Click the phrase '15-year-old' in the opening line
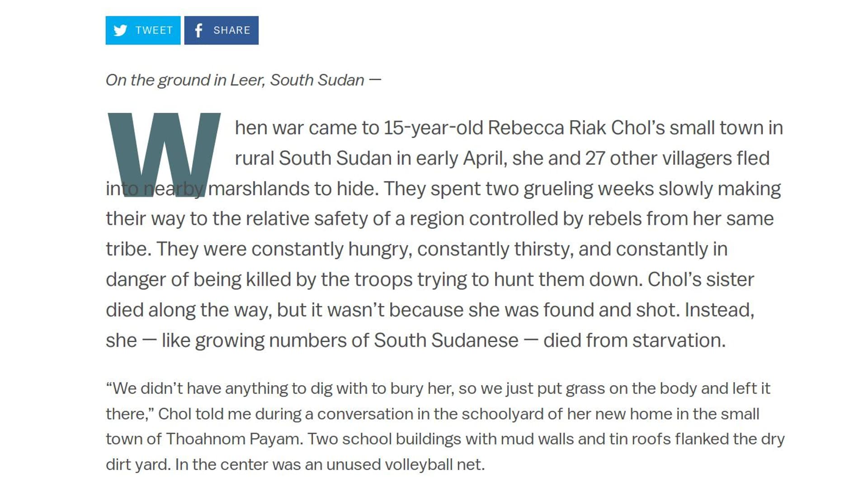Viewport: 868px width, 488px height. [434, 128]
